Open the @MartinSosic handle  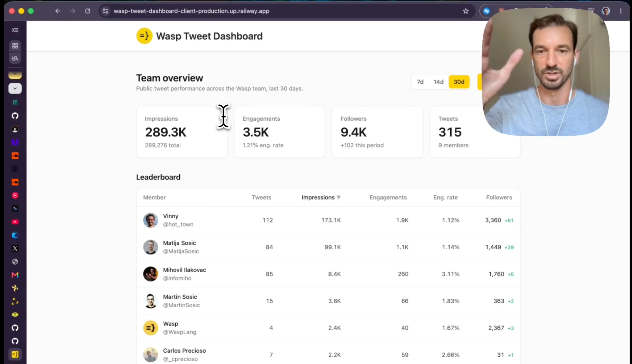pyautogui.click(x=182, y=305)
